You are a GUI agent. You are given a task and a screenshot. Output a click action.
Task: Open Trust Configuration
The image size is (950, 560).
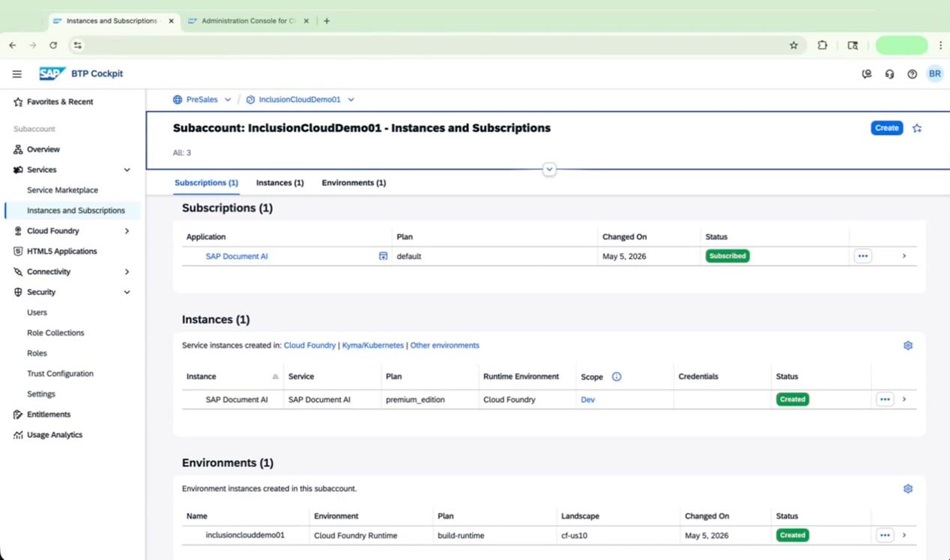coord(60,374)
